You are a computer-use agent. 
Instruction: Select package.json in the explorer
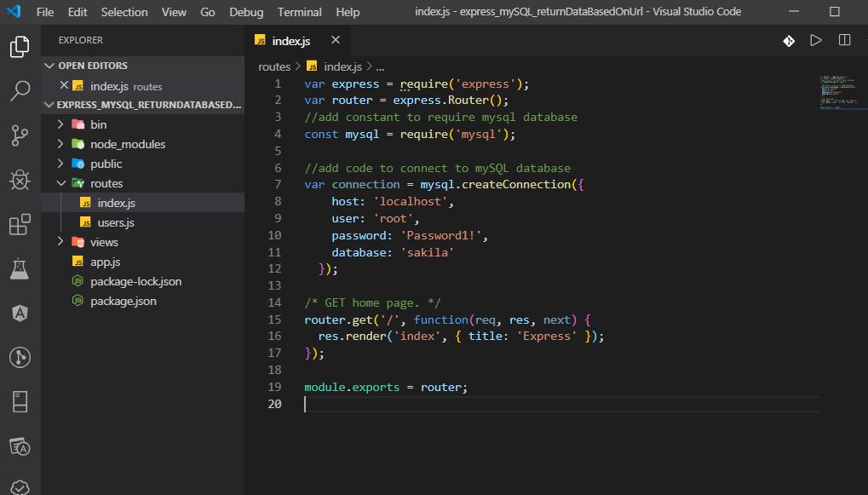(x=123, y=301)
